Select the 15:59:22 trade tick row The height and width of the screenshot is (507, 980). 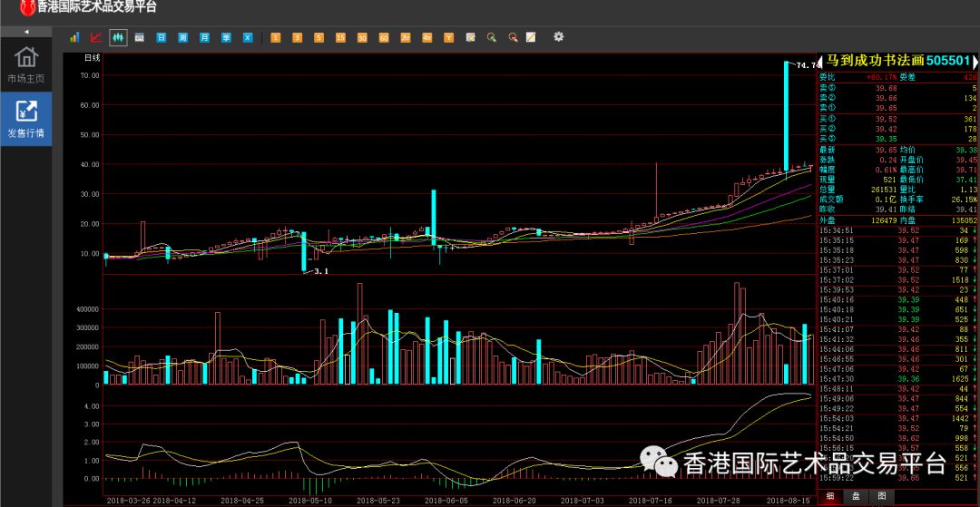[x=898, y=478]
